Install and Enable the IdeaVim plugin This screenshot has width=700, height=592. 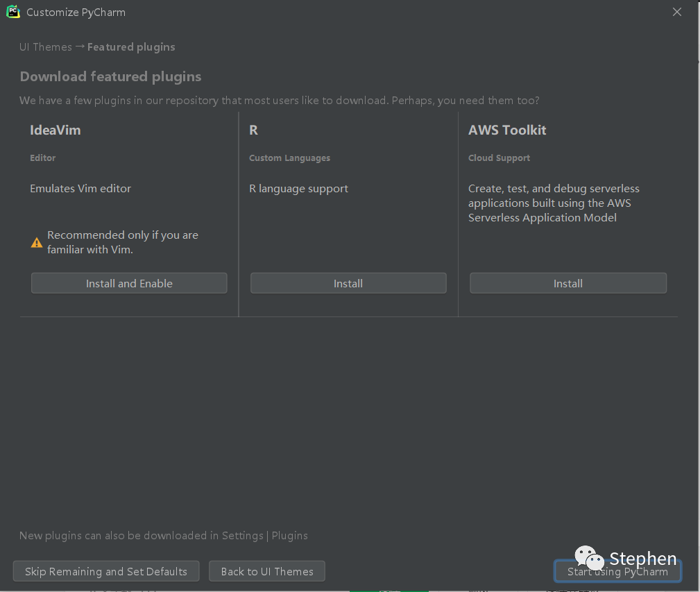[x=129, y=283]
